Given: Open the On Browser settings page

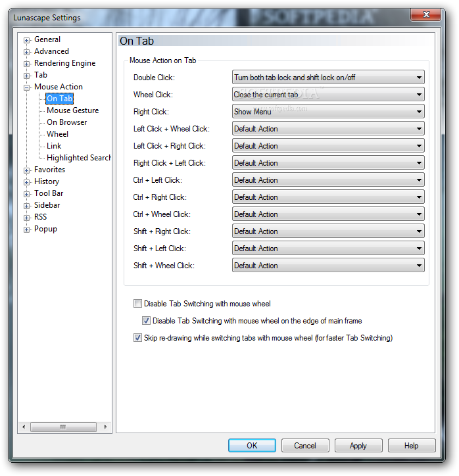Looking at the screenshot, I should 67,122.
